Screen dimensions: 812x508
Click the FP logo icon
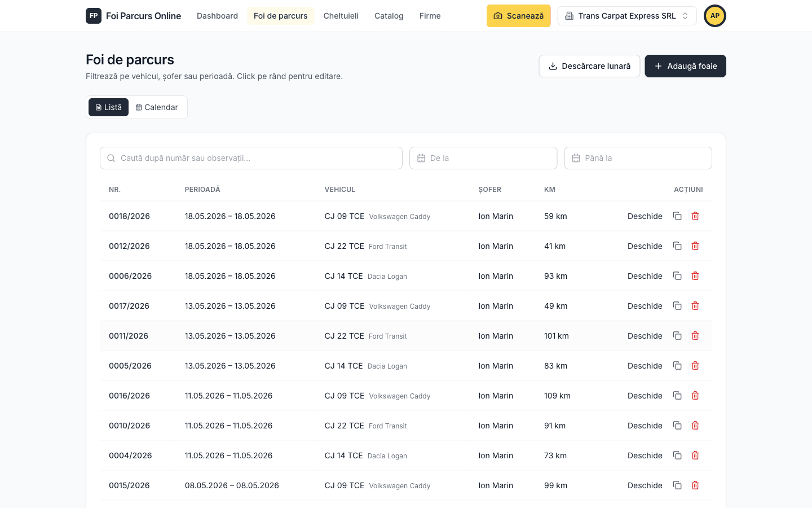coord(94,16)
